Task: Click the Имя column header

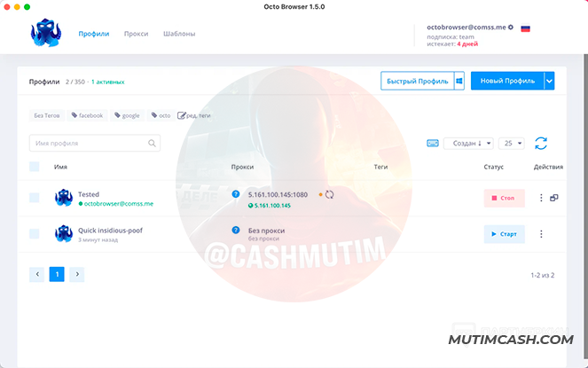Action: [x=60, y=167]
